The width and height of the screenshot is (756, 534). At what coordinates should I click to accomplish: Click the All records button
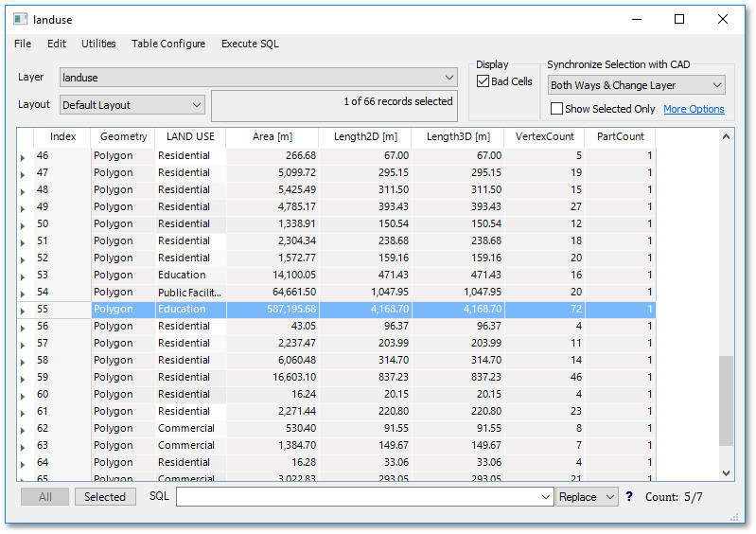click(44, 497)
